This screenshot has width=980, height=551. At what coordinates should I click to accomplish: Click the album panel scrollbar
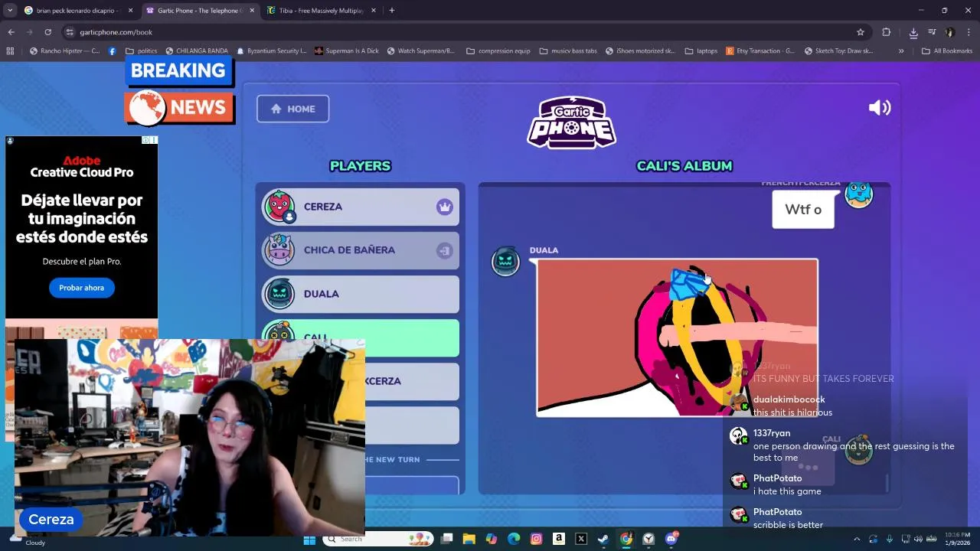[887, 483]
